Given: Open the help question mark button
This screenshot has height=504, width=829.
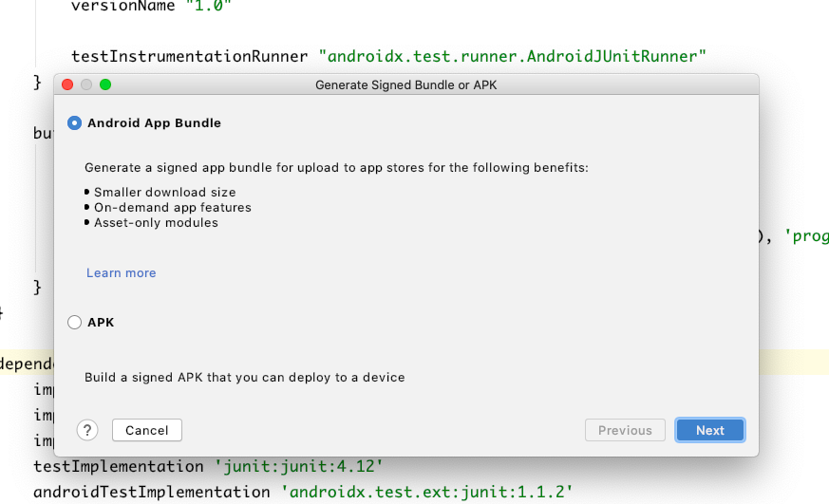Looking at the screenshot, I should pyautogui.click(x=87, y=430).
